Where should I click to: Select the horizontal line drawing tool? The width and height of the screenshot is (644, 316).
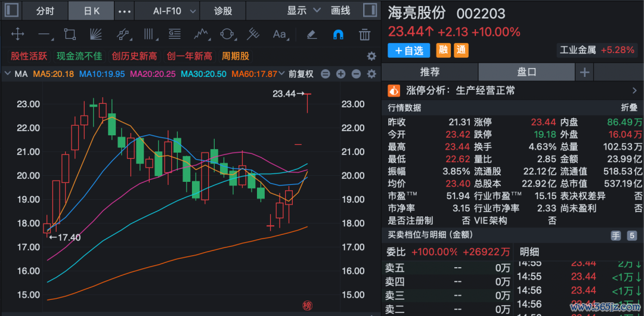click(44, 35)
